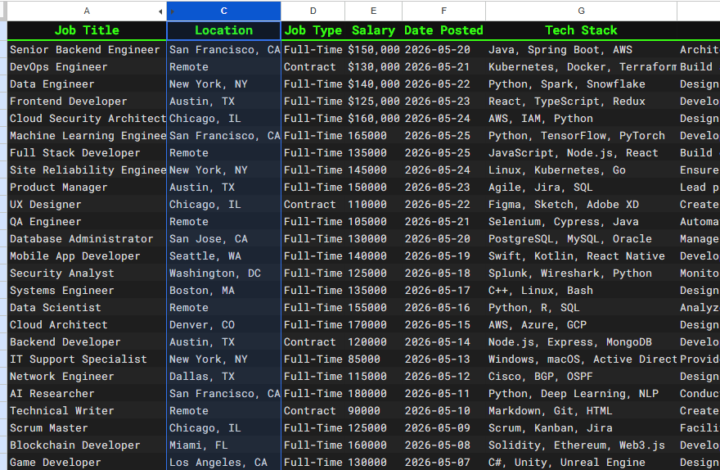Click the 'Job Type' header cell

pyautogui.click(x=313, y=31)
